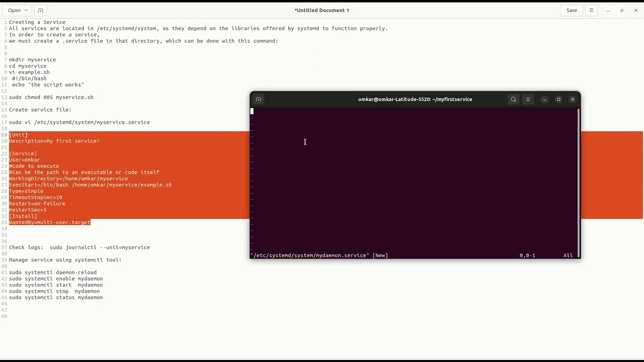Click the line '#!/bin/bash'
Viewport: 644px width, 362px height.
(x=29, y=78)
